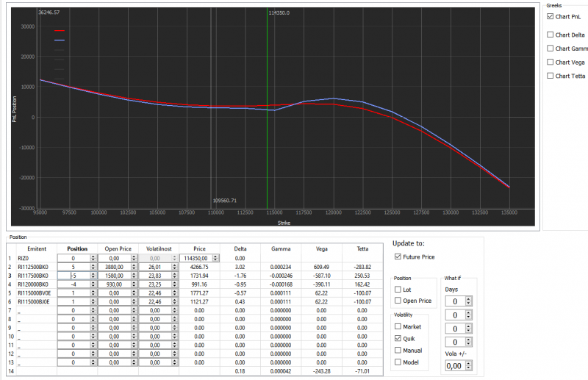The image size is (588, 380).
Task: Click RI112500BK0 position spinner arrows
Action: [93, 267]
